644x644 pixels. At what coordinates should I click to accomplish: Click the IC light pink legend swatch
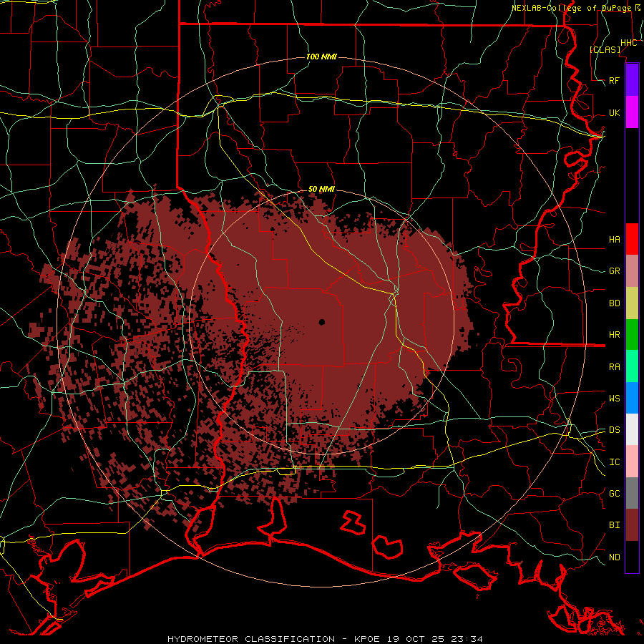pos(632,462)
